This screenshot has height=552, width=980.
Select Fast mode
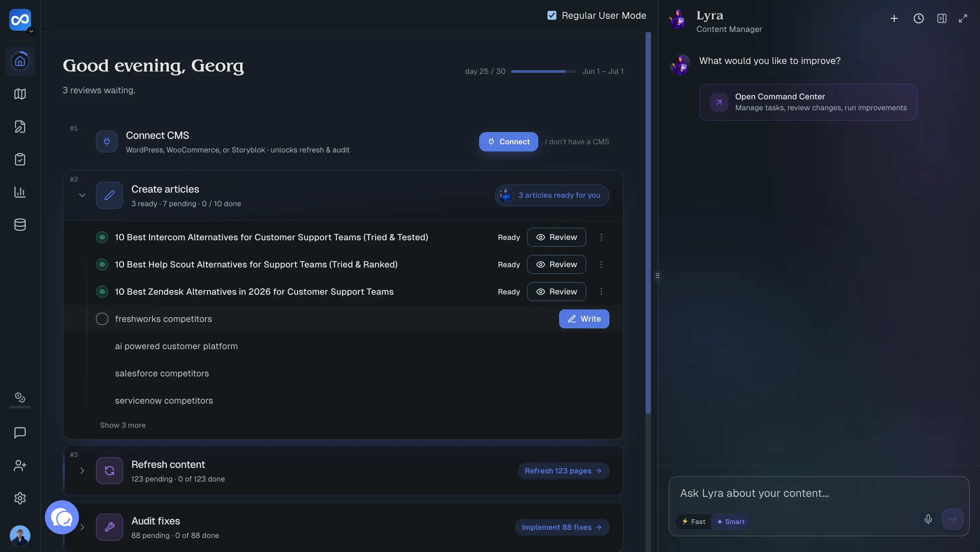(x=693, y=522)
